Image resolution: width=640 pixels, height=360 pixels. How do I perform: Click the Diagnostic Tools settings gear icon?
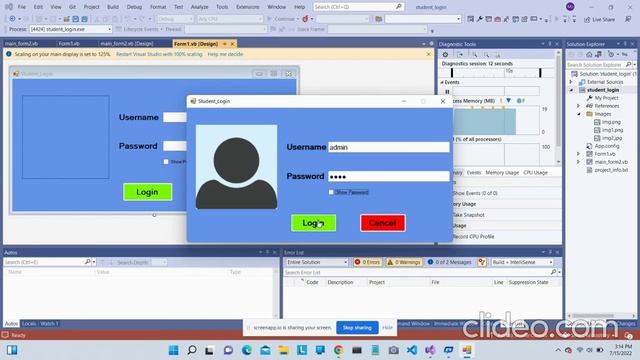coord(445,55)
